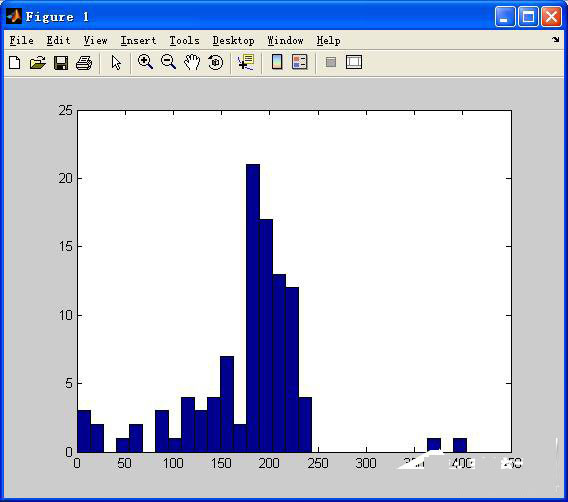Select the Edit Plot arrow tool
This screenshot has height=502, width=568.
[x=116, y=63]
